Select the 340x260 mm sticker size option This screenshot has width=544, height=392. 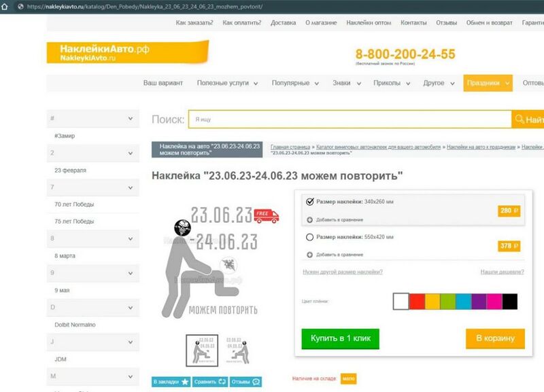309,202
